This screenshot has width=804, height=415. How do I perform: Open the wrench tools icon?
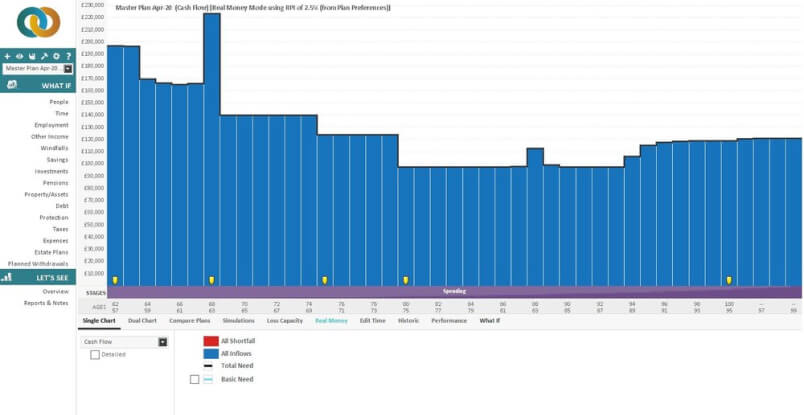pyautogui.click(x=43, y=56)
